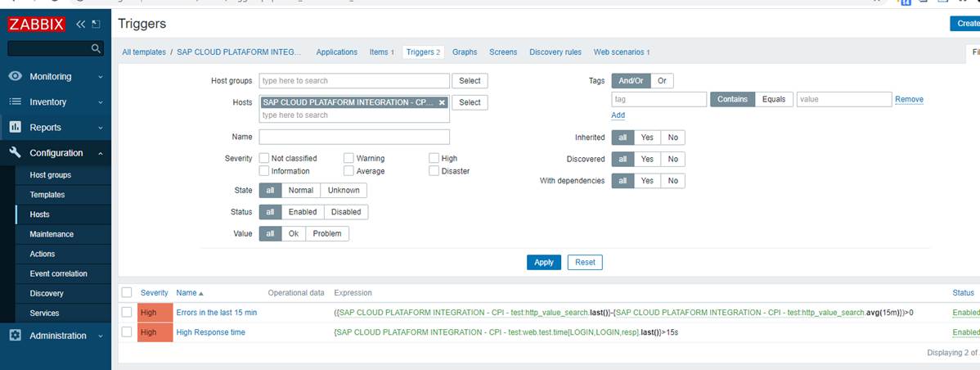Go to All templates breadcrumb
The height and width of the screenshot is (370, 980).
(x=144, y=52)
